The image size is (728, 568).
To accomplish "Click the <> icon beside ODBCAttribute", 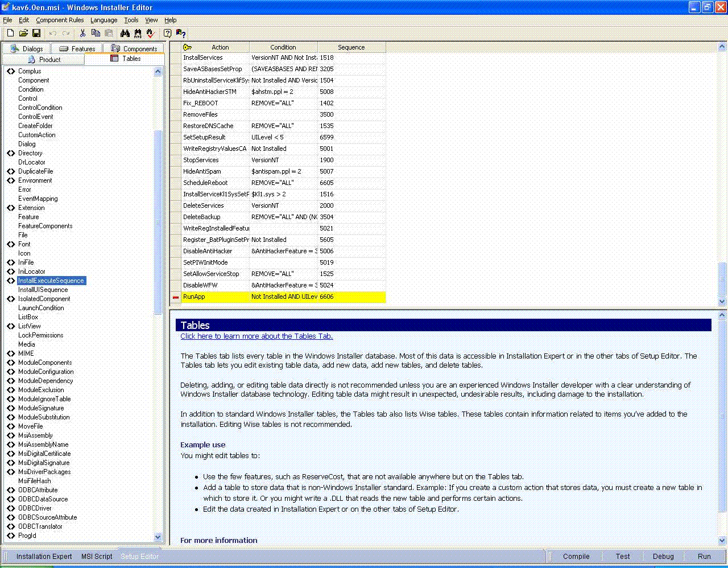I will pyautogui.click(x=11, y=490).
